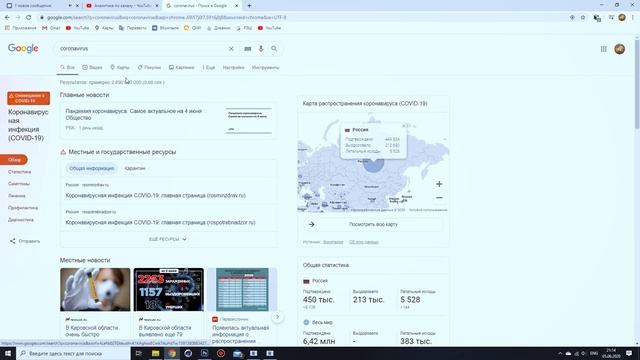The height and width of the screenshot is (360, 640).
Task: Click Посмотреть всю карту button
Action: click(x=373, y=224)
